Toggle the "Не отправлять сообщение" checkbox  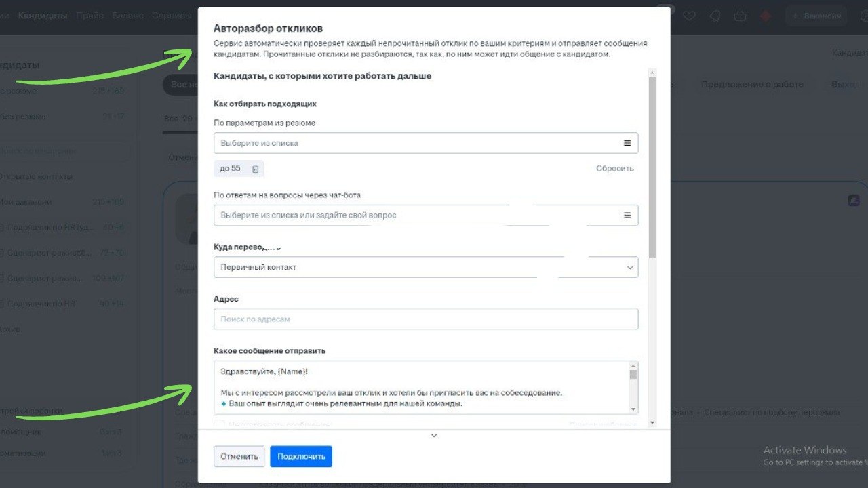click(x=219, y=424)
